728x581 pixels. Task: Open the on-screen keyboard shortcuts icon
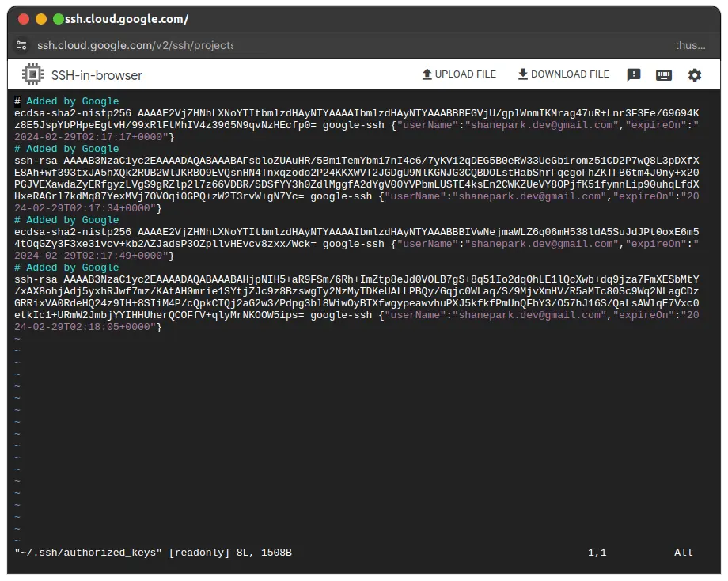click(x=663, y=75)
